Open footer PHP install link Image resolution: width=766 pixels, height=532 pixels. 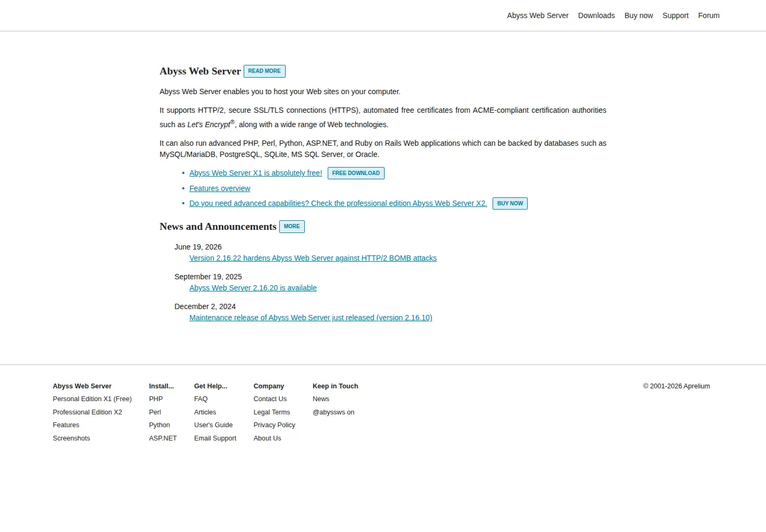click(x=156, y=399)
